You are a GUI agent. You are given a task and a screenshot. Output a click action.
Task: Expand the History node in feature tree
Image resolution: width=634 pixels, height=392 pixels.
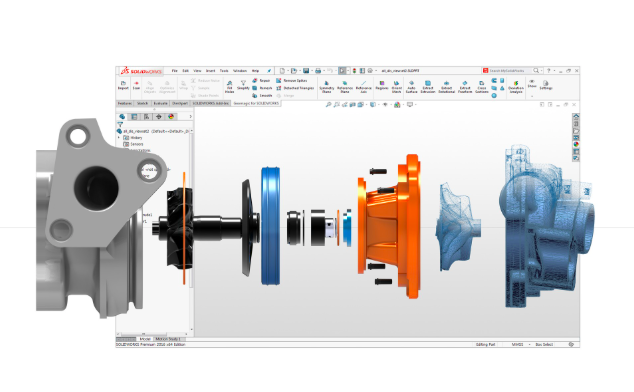pyautogui.click(x=119, y=138)
